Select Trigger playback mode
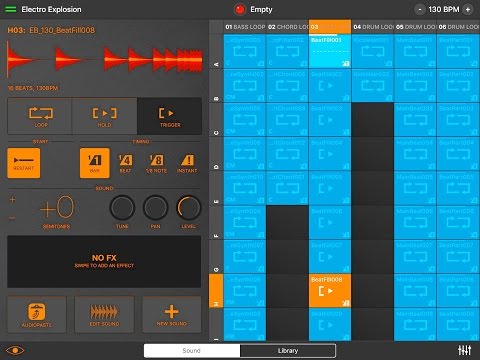480x360 pixels. 169,116
